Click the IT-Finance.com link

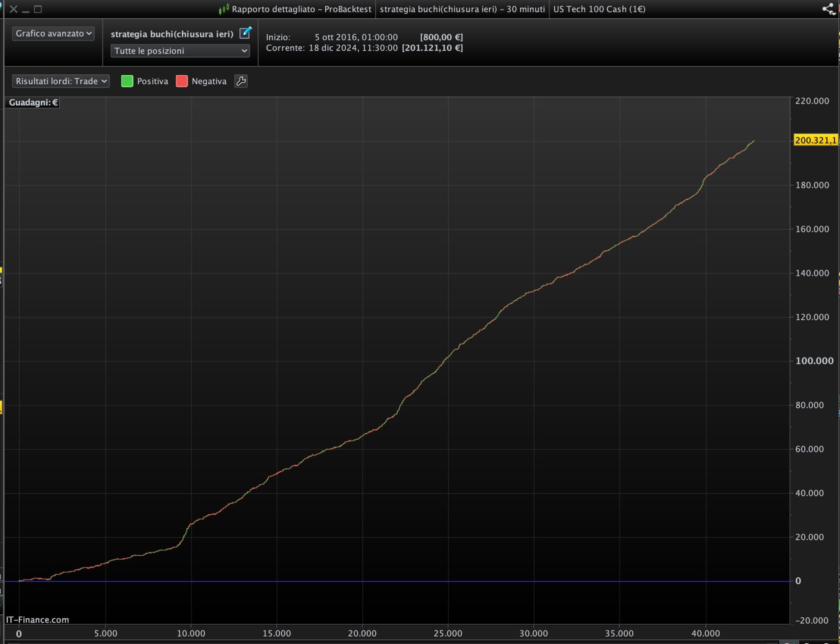(x=37, y=620)
